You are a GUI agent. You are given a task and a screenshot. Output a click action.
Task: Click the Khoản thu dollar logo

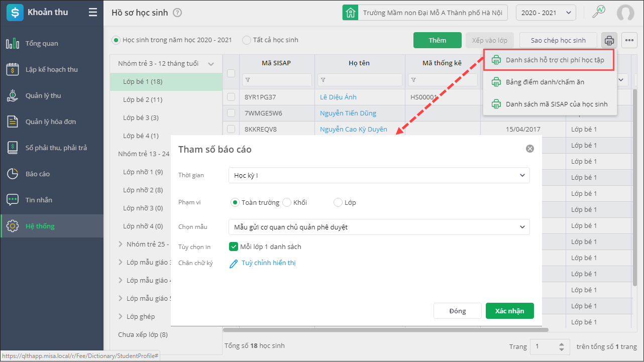click(15, 13)
